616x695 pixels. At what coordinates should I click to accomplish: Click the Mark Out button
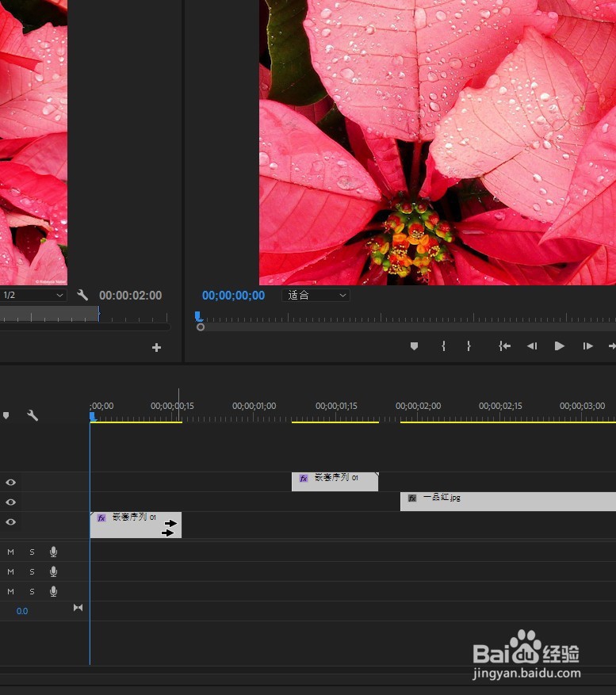(469, 346)
